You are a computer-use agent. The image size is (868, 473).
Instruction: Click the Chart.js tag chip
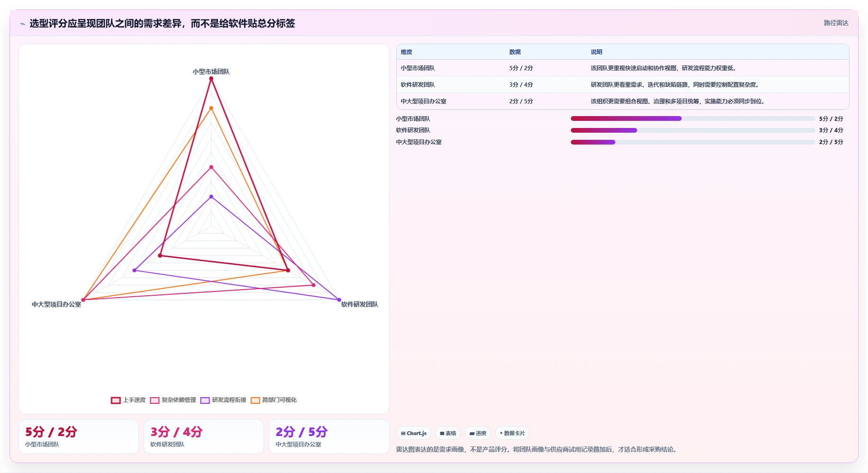(413, 433)
